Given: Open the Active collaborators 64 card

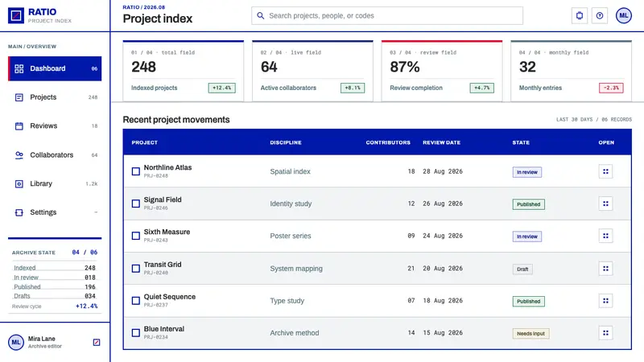Looking at the screenshot, I should (x=312, y=71).
